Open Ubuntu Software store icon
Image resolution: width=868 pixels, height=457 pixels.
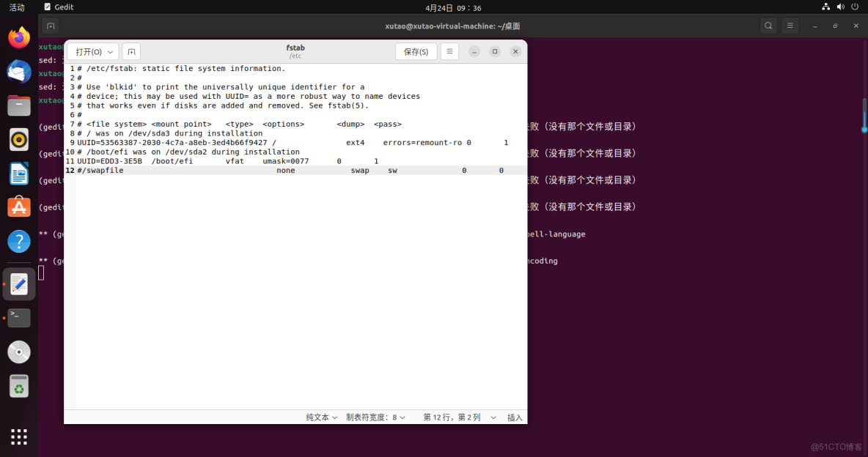tap(19, 207)
